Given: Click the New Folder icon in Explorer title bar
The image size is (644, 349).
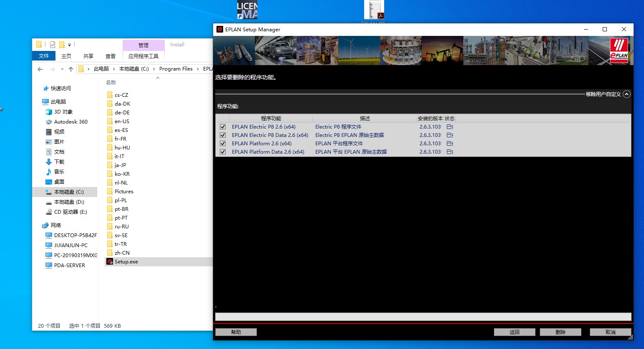Looking at the screenshot, I should point(62,45).
